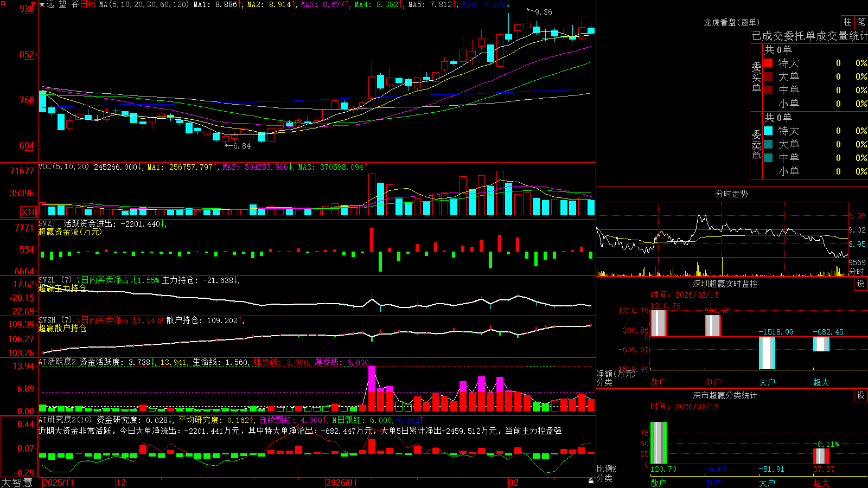
Task: Open 设 settings for 深市超赢分类统计
Action: 861,395
